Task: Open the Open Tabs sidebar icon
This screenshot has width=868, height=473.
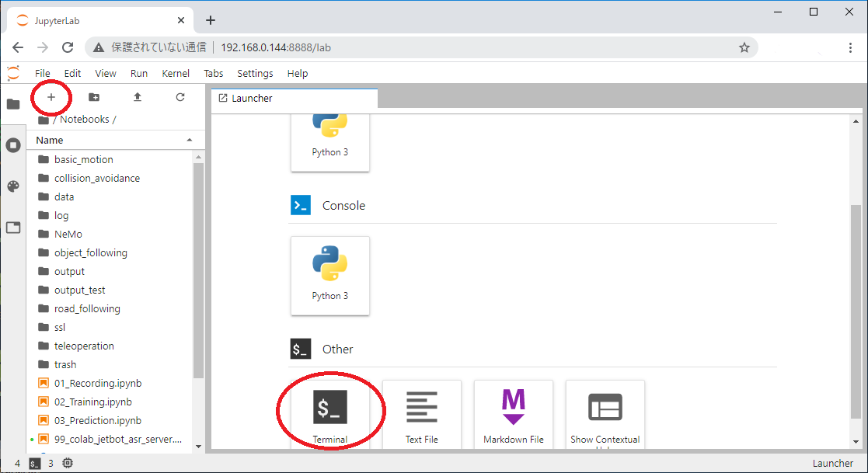Action: (x=13, y=228)
